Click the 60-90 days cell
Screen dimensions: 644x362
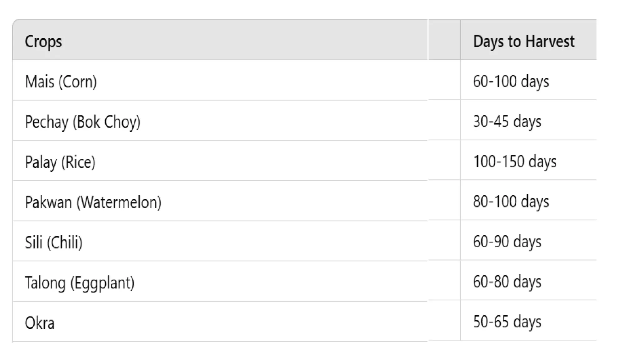[507, 242]
